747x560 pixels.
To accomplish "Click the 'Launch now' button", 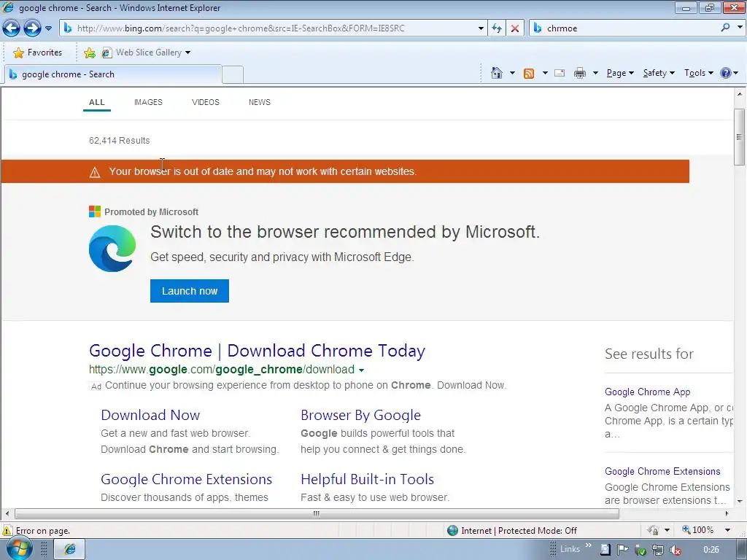I will pos(190,291).
